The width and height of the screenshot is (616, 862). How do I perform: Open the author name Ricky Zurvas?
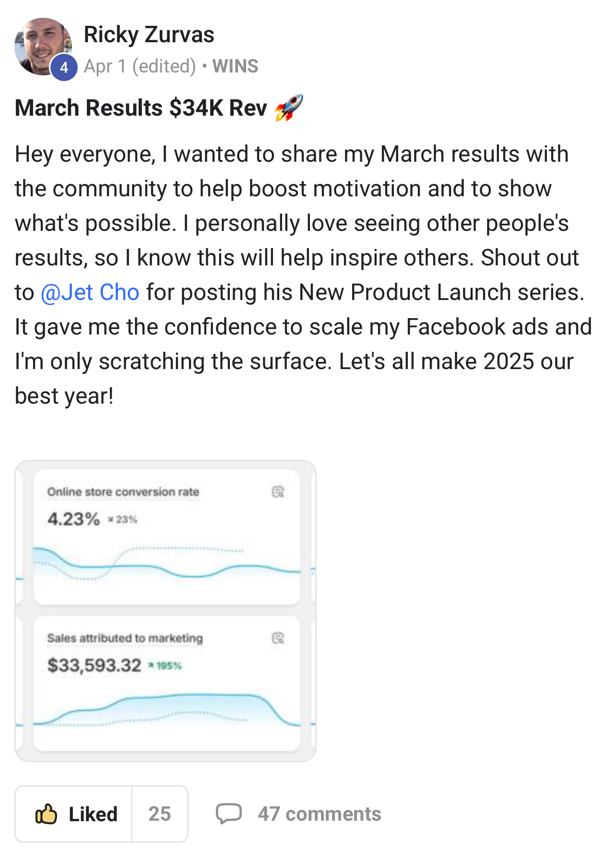(x=149, y=35)
